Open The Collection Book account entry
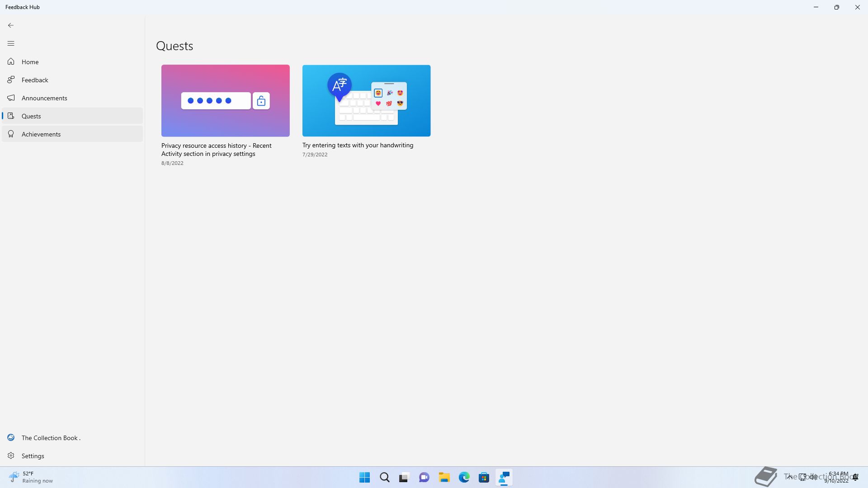Image resolution: width=868 pixels, height=488 pixels. [72, 437]
